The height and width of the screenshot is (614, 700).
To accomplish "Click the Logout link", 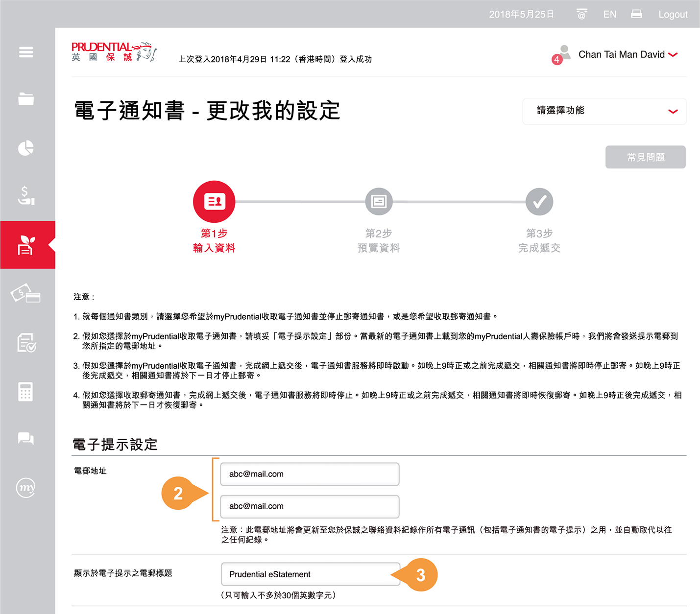I will (673, 14).
